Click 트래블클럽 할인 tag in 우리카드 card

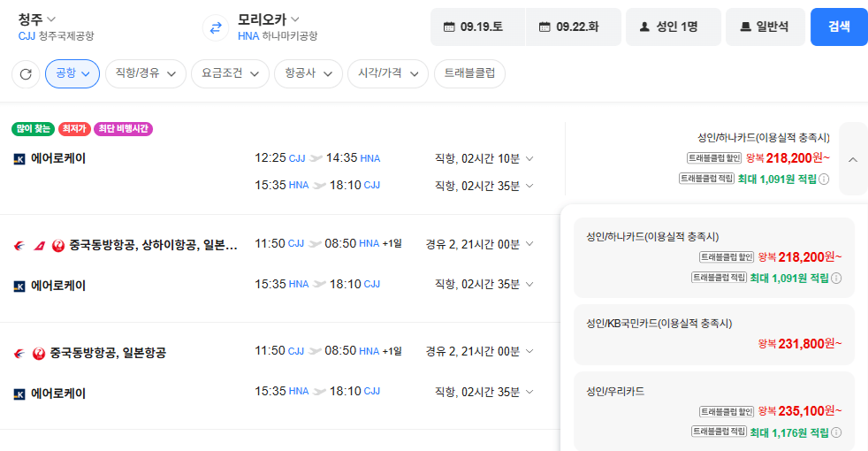pos(727,412)
